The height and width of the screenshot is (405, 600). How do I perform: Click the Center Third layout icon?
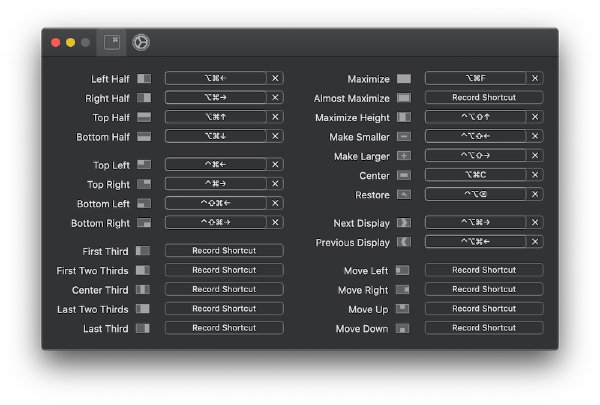click(x=143, y=289)
